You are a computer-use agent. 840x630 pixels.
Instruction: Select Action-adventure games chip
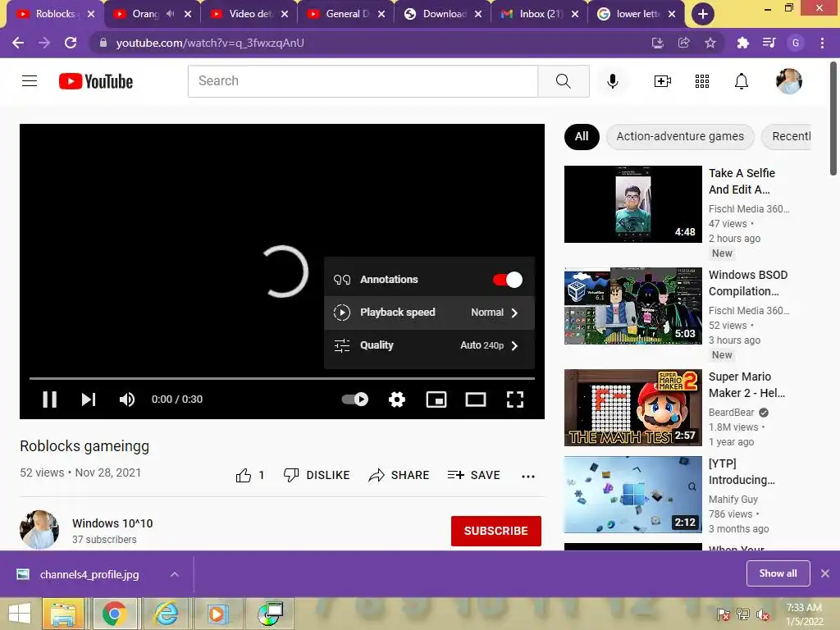(x=680, y=137)
